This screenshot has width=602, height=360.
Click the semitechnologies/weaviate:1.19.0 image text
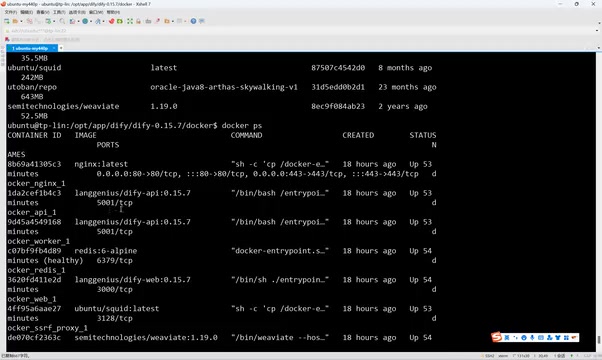146,337
